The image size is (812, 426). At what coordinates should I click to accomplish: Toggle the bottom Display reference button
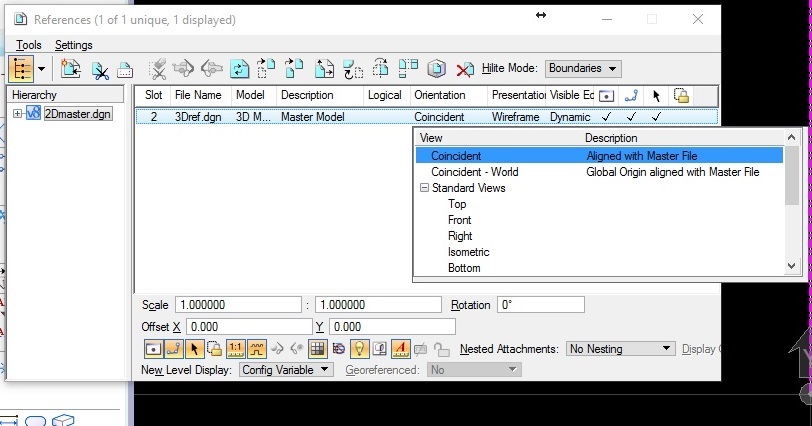point(153,349)
